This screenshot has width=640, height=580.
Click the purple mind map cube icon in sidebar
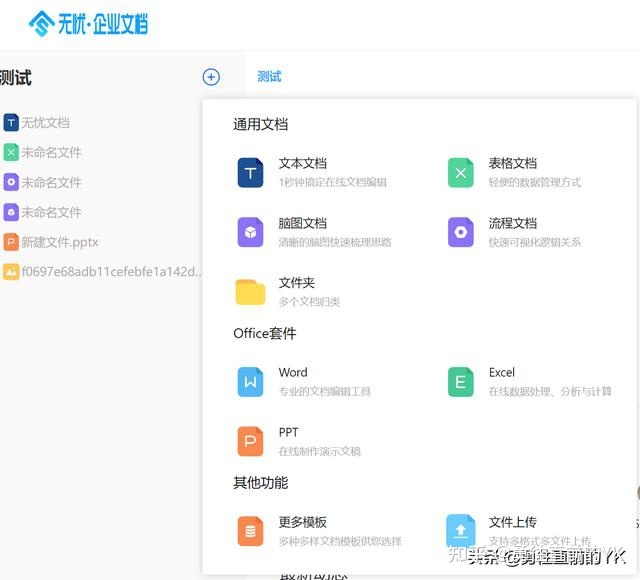click(x=11, y=212)
